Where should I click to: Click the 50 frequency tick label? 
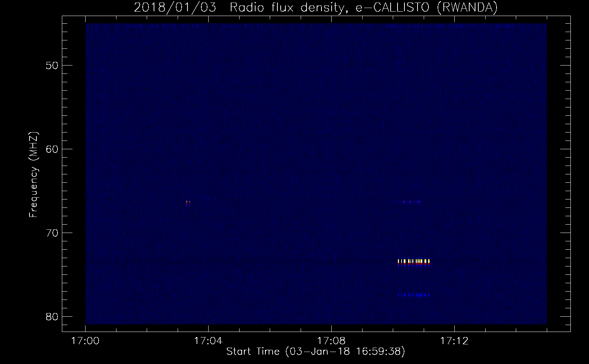click(52, 66)
